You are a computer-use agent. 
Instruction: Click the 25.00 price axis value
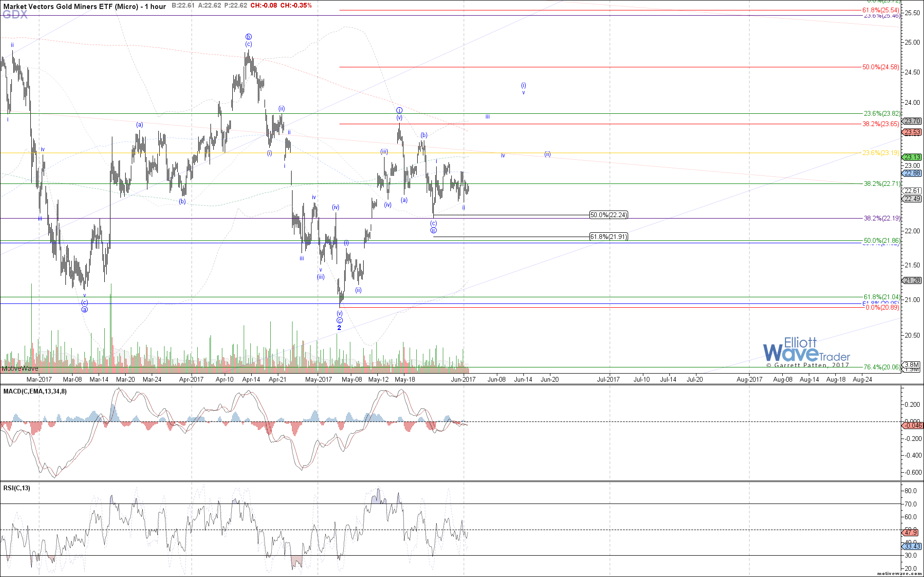click(912, 42)
